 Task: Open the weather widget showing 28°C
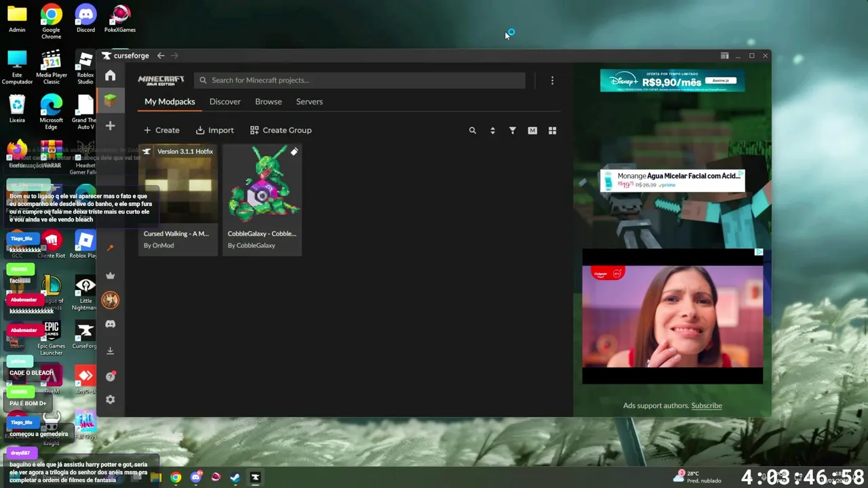click(698, 476)
